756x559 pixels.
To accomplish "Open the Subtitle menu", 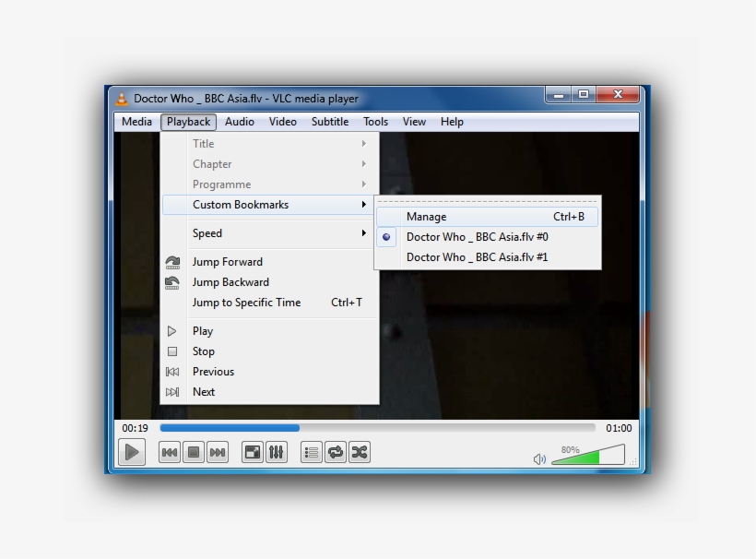I will coord(330,122).
